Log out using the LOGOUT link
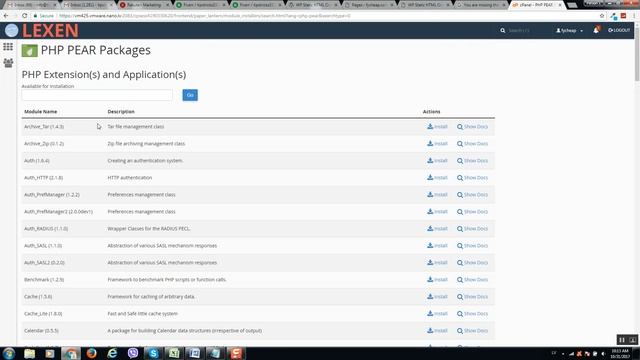The image size is (640, 360). 619,30
